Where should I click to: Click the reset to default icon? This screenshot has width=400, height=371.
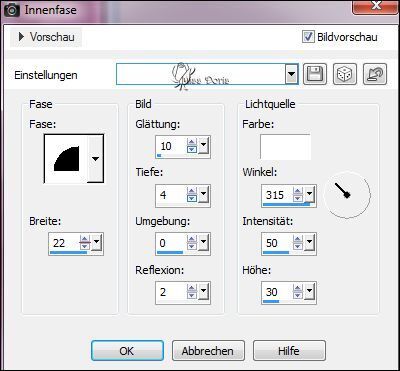[x=375, y=74]
